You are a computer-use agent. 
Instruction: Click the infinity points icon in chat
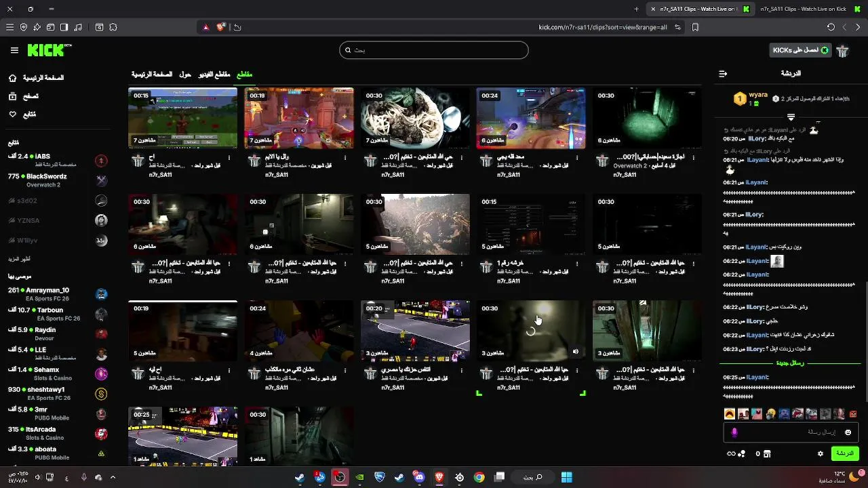pos(731,453)
